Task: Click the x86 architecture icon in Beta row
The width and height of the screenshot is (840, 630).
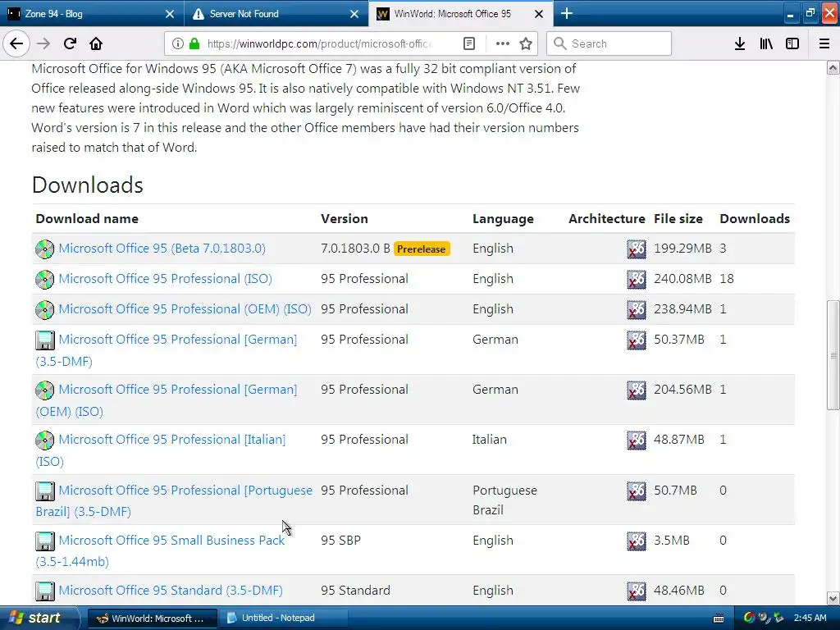Action: pos(637,249)
